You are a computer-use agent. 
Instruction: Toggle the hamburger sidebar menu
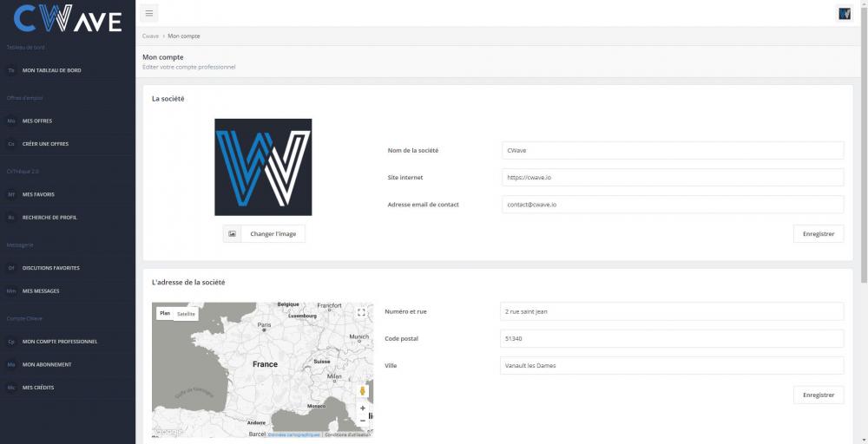click(149, 13)
